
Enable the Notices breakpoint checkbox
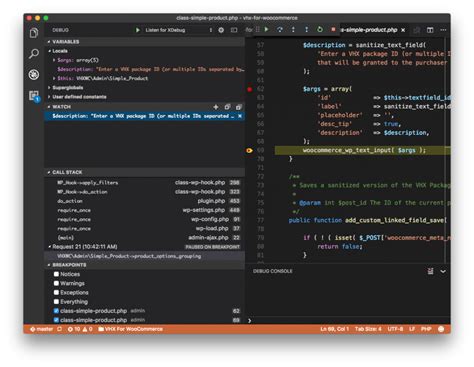click(56, 274)
